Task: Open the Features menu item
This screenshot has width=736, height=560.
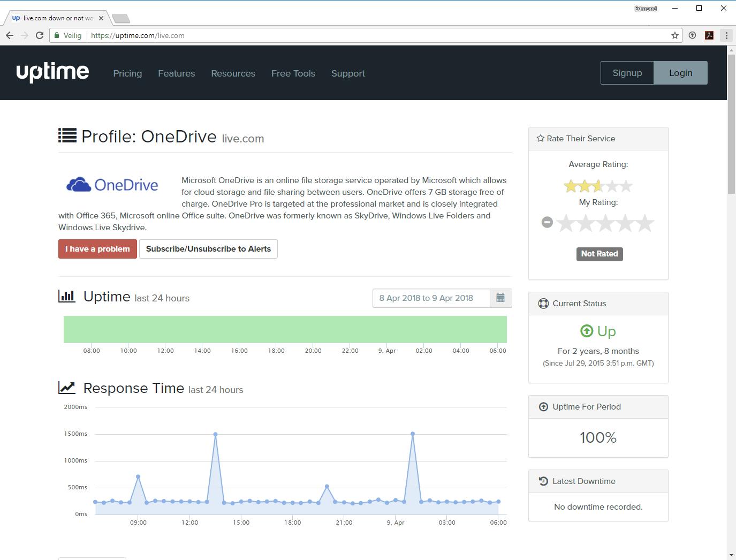Action: pos(177,73)
